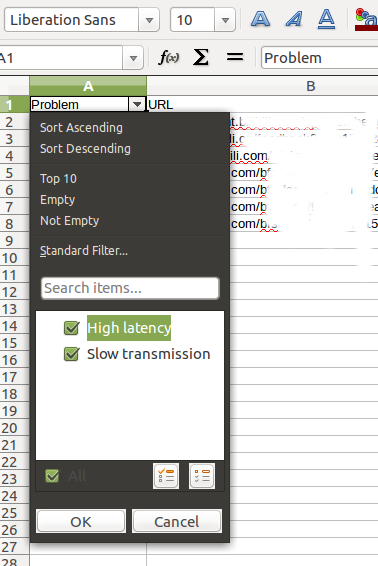Show only the current item icon

166,476
